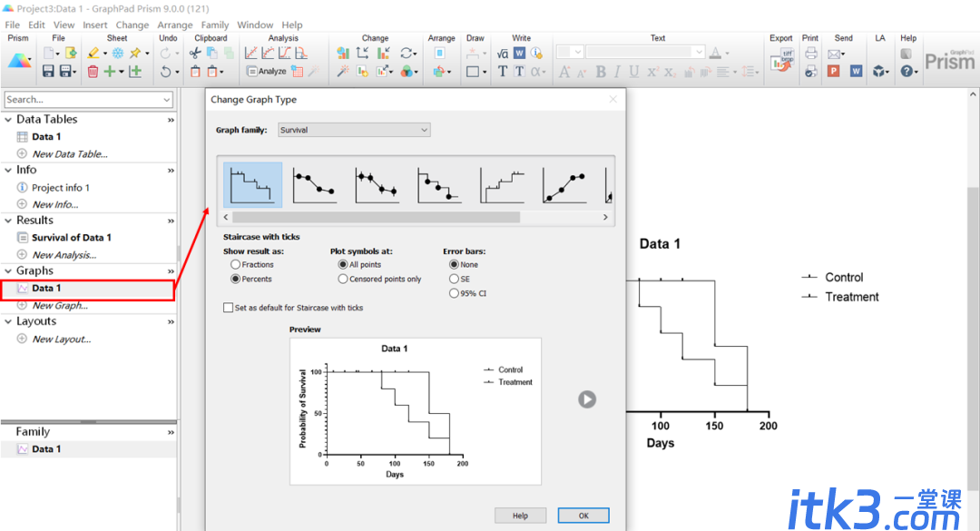Select the ascending staircase with ticks thumbnail

(x=502, y=185)
